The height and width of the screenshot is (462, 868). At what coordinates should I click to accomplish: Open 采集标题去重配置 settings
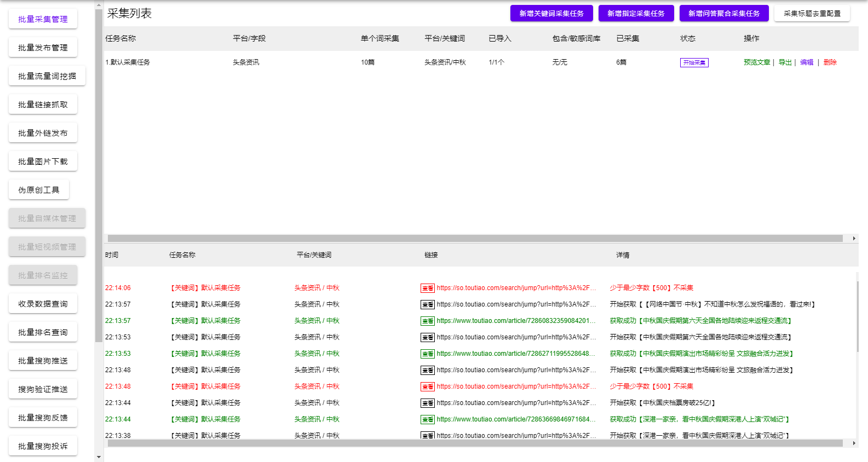[812, 14]
